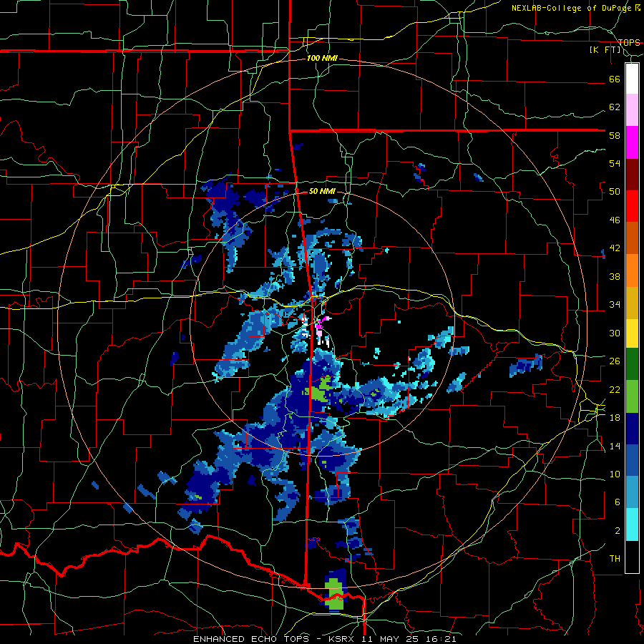Viewport: 644px width, 644px height.
Task: Click the TOPS legend title
Action: pyautogui.click(x=629, y=43)
